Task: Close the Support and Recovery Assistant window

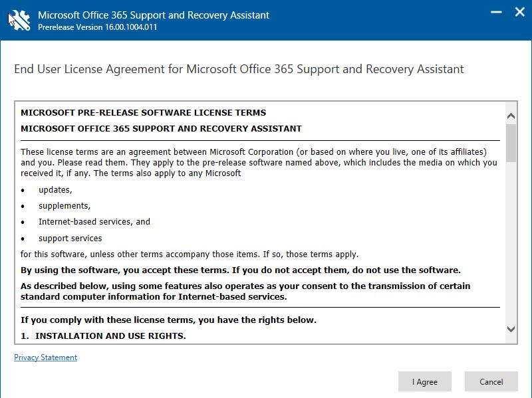Action: [519, 13]
